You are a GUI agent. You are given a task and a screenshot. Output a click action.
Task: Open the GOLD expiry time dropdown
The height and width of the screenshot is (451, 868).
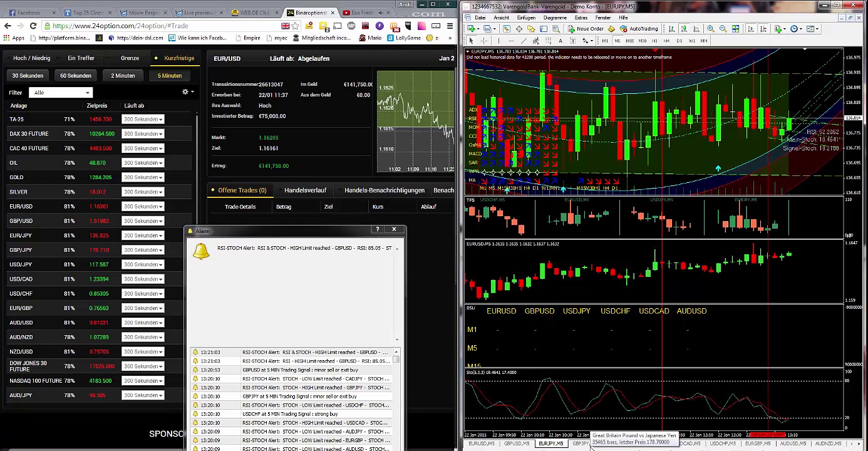142,177
